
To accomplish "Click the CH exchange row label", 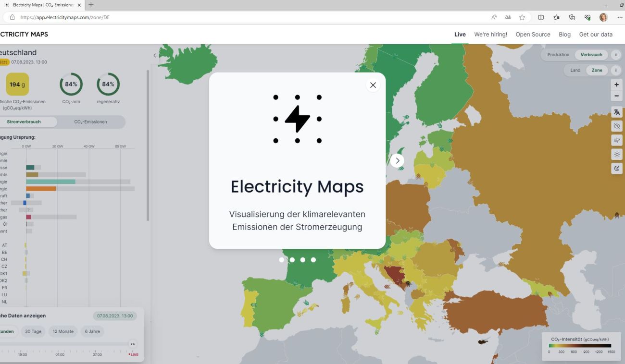I will pos(4,259).
